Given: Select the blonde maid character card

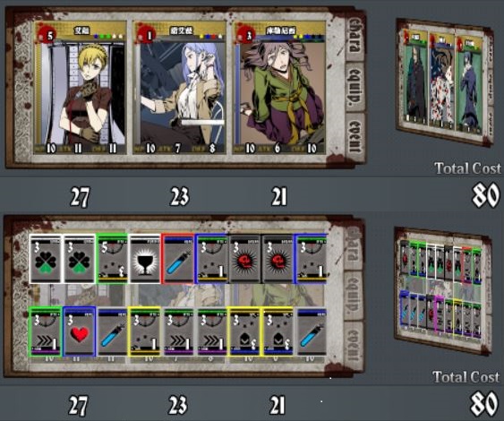Looking at the screenshot, I should pos(81,88).
